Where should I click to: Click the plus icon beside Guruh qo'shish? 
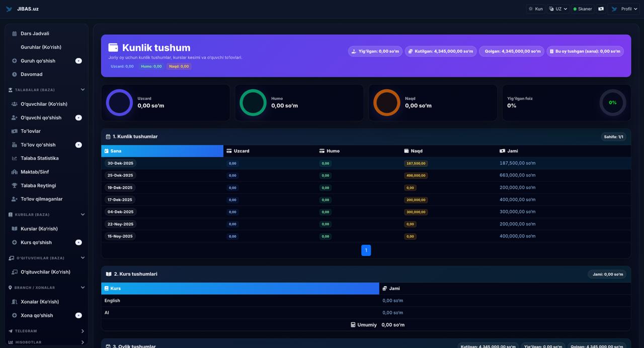click(x=78, y=61)
